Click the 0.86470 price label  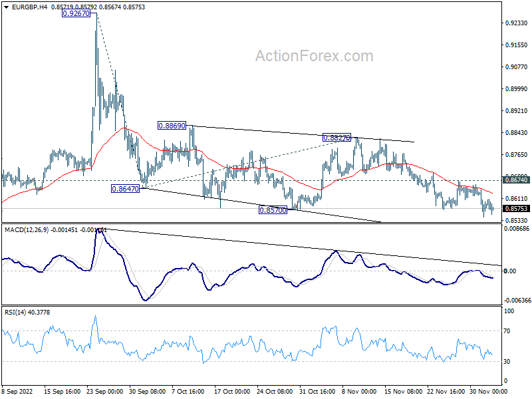pos(125,189)
